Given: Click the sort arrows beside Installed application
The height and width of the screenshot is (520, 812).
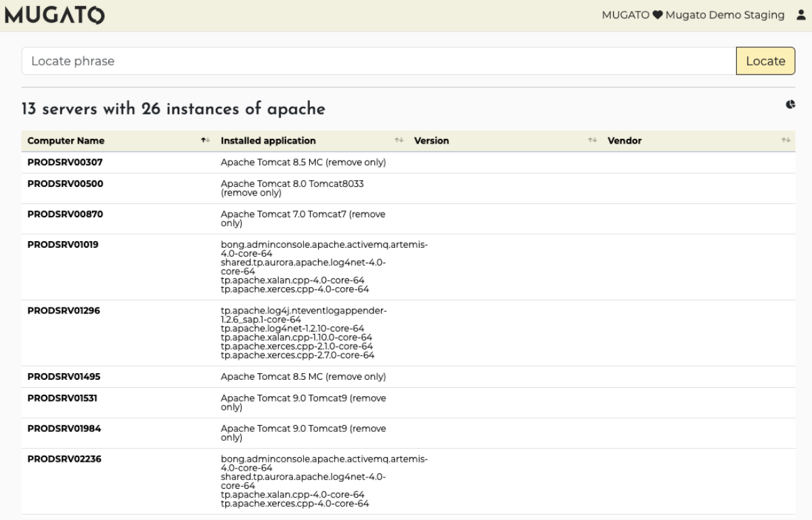Looking at the screenshot, I should (x=399, y=141).
